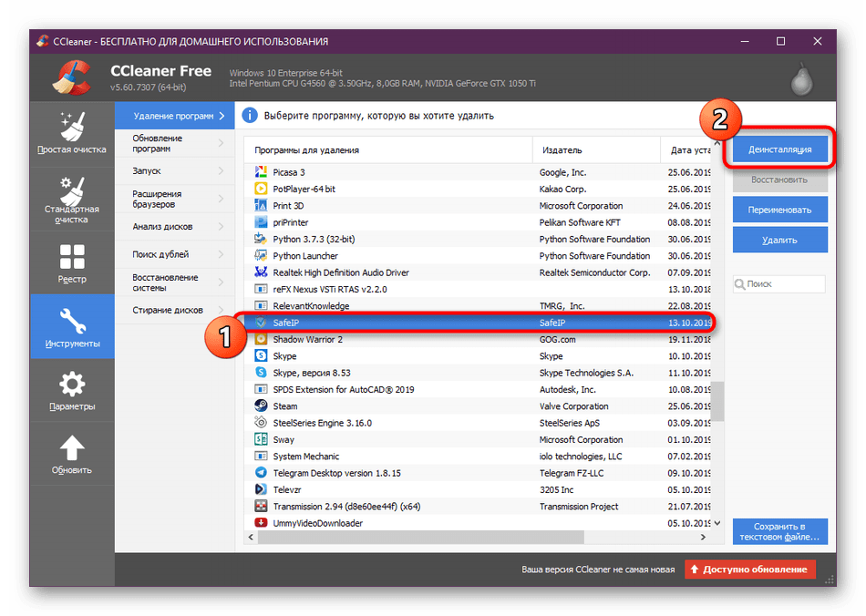Click the Python 3.7.3 (32-bit) icon
This screenshot has height=616, width=866.
point(261,239)
